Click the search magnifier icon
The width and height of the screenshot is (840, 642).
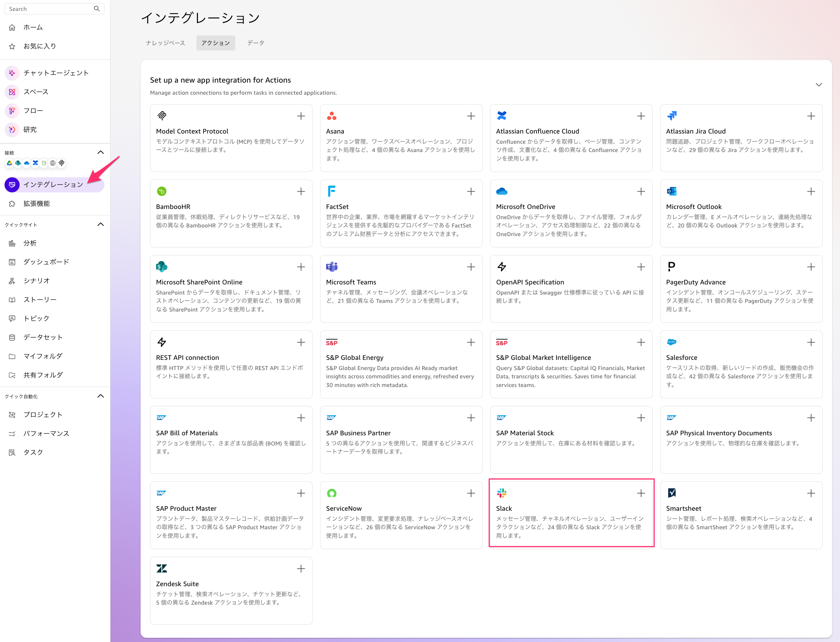(97, 8)
